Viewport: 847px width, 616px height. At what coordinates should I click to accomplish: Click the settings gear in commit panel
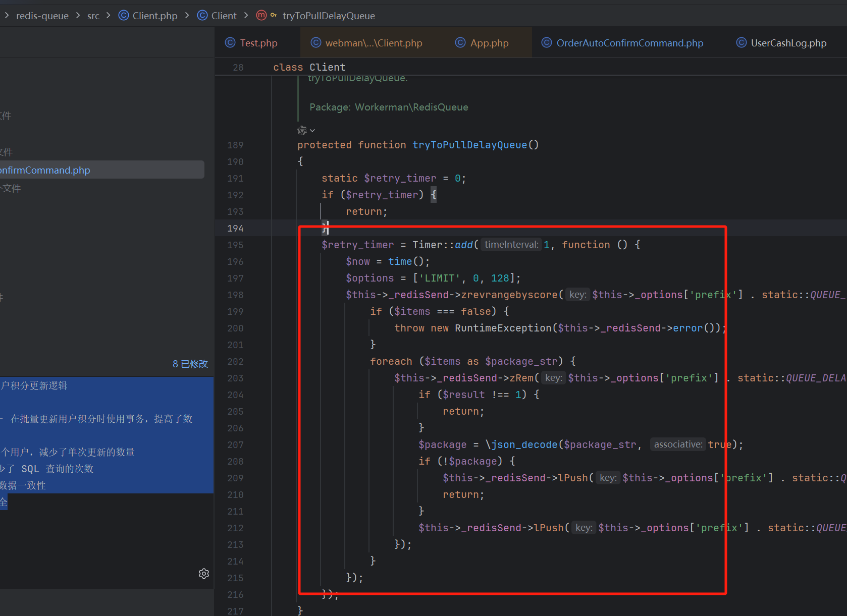point(204,574)
